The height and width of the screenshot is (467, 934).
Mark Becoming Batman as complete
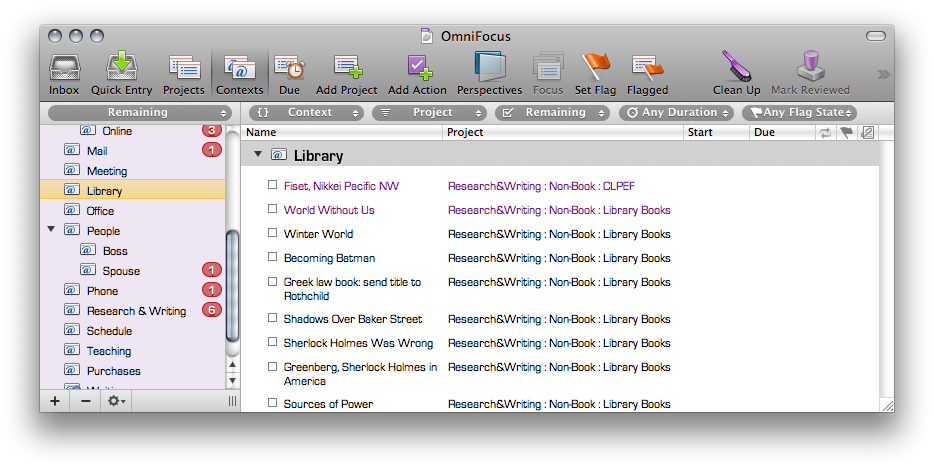272,257
